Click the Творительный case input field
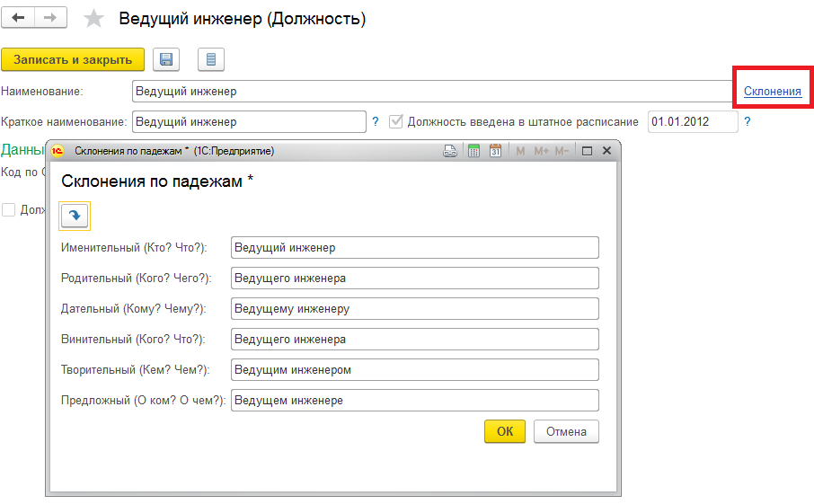This screenshot has height=504, width=814. [414, 370]
